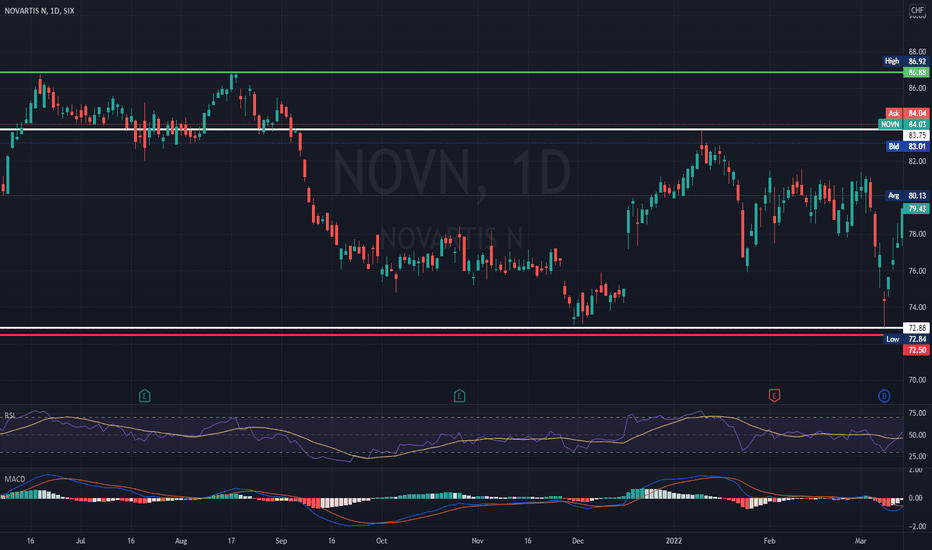Viewport: 932px width, 550px height.
Task: Click the Low 72.84 price label
Action: tap(906, 339)
